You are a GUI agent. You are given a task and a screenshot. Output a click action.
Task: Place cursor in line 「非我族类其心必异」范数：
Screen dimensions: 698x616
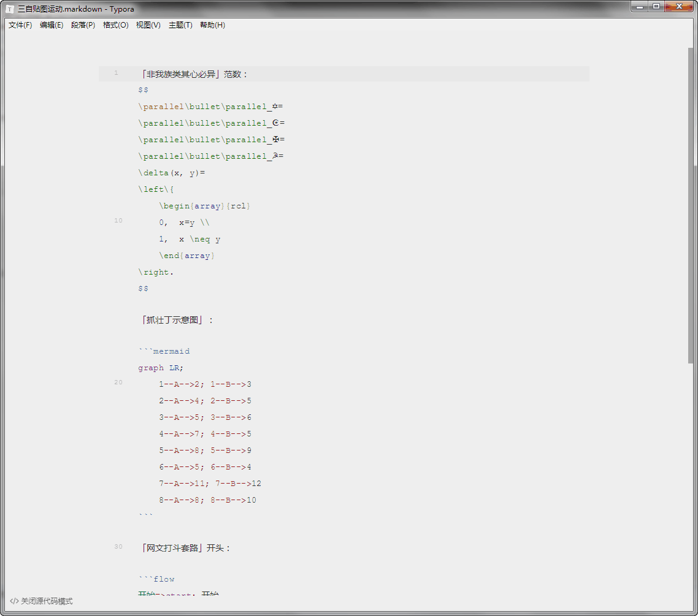[x=194, y=74]
